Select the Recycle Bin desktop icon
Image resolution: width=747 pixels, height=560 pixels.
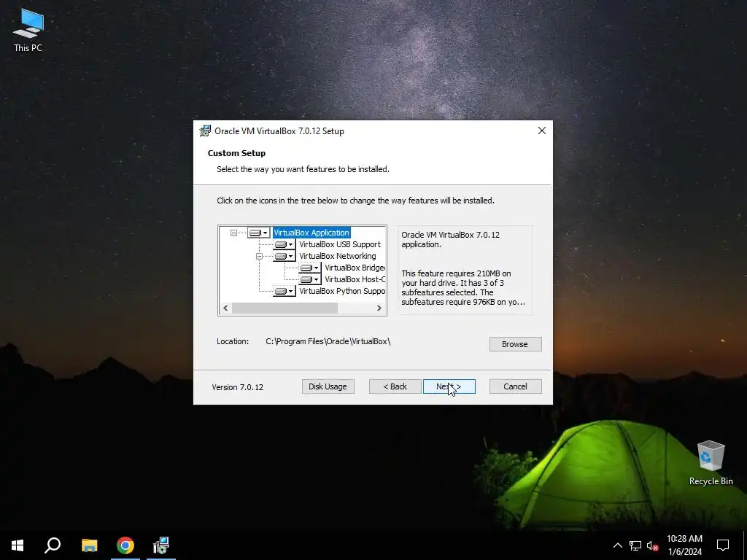[x=711, y=463]
